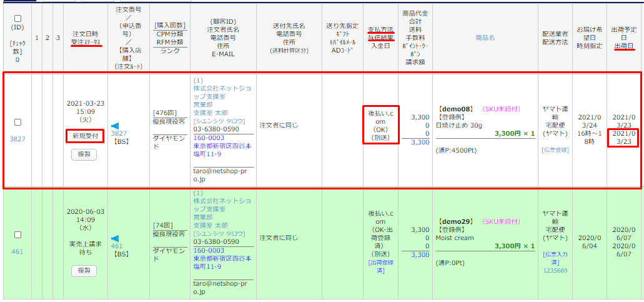Click the 支払方法 column header
The image size is (644, 302).
(381, 29)
